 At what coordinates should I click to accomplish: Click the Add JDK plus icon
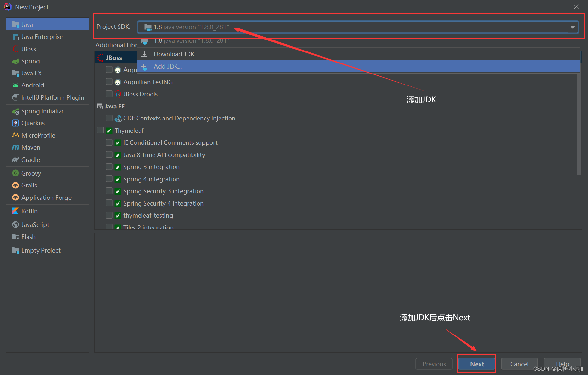[144, 67]
